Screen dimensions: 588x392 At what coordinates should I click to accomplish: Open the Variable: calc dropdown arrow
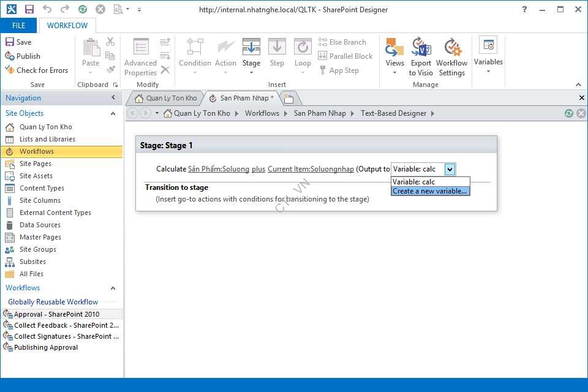click(x=450, y=170)
